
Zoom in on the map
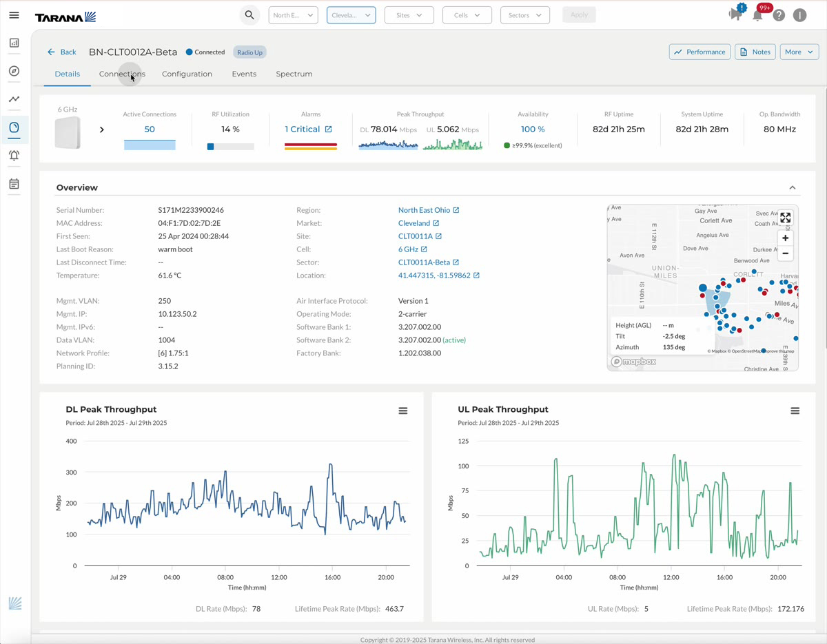[785, 238]
